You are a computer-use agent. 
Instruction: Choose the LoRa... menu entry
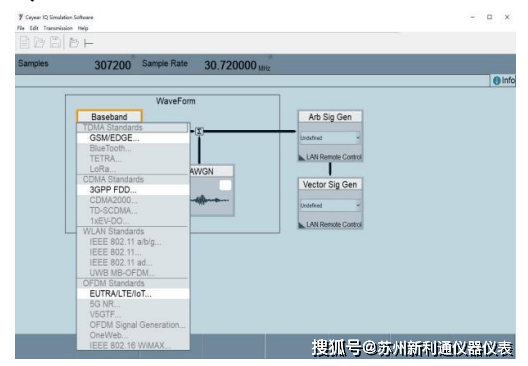tap(133, 169)
